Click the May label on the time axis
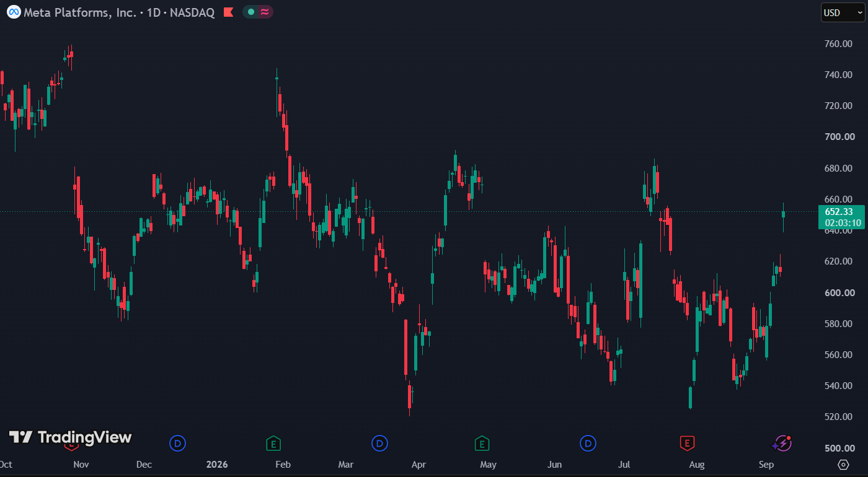Image resolution: width=868 pixels, height=477 pixels. (x=488, y=465)
